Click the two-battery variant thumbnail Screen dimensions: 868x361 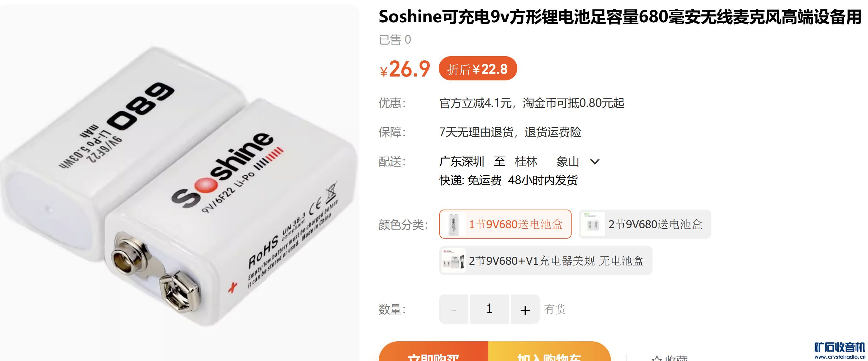pos(593,224)
